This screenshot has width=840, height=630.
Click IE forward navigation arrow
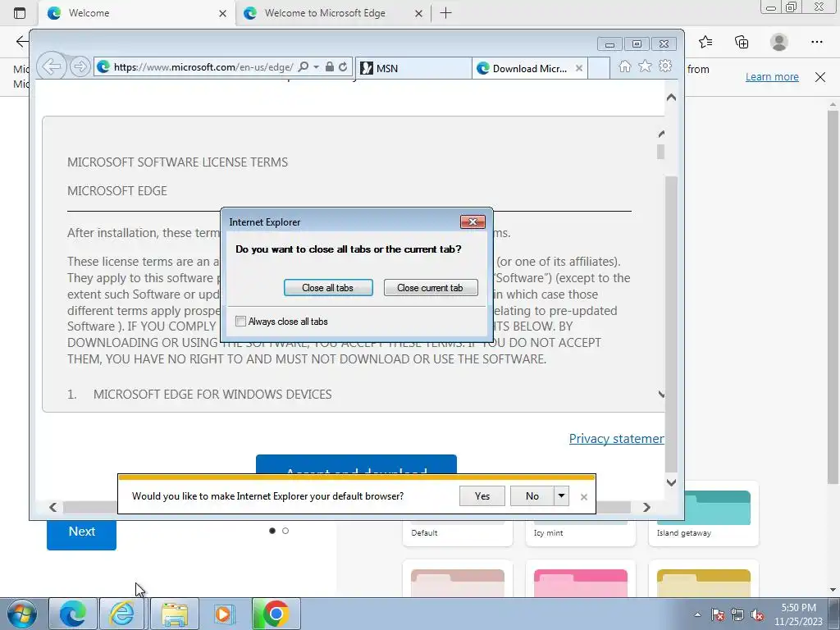(80, 66)
